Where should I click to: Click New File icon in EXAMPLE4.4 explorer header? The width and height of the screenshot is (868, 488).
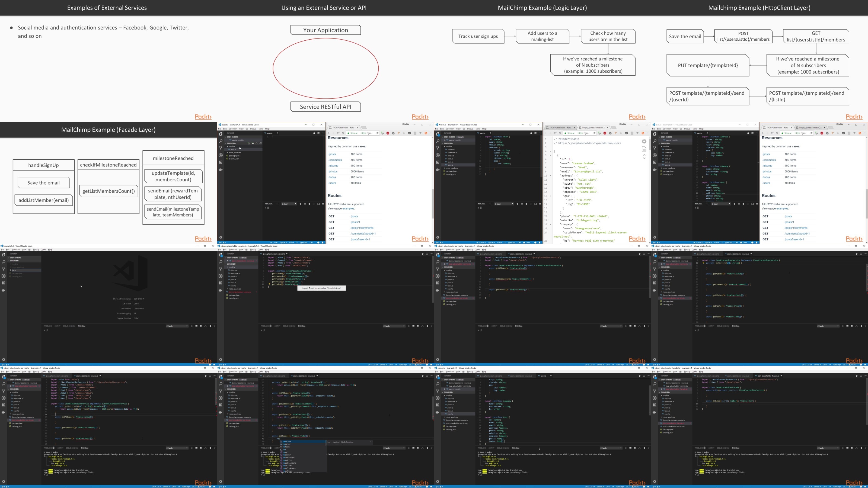(249, 143)
